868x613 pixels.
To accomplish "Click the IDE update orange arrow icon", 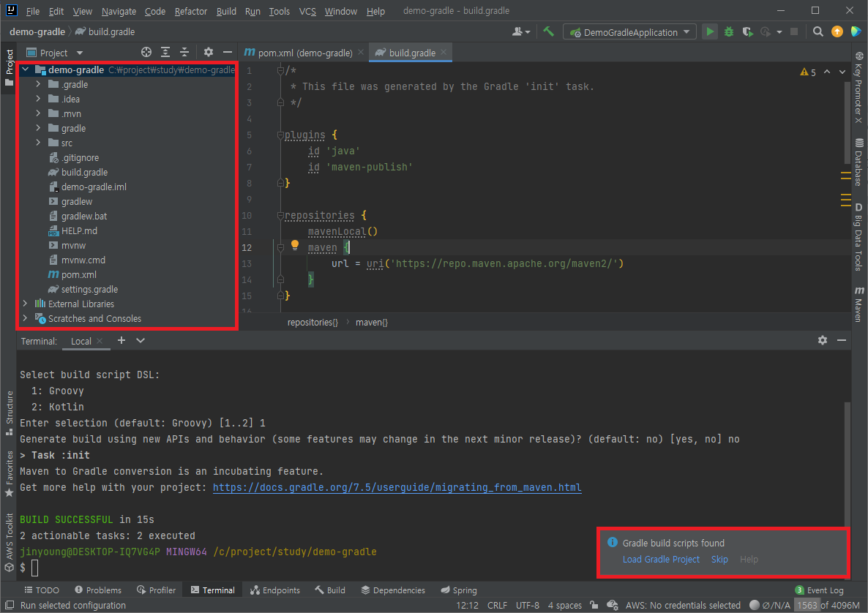I will click(x=837, y=31).
